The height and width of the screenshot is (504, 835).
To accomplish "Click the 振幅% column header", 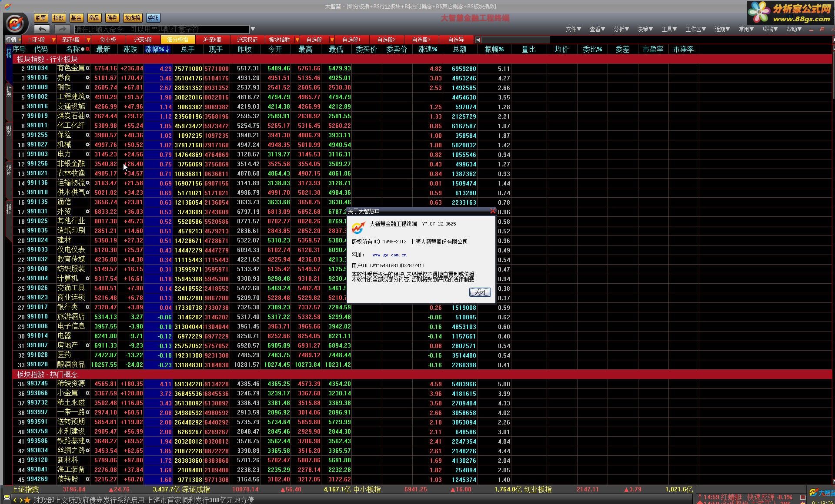I will click(494, 50).
